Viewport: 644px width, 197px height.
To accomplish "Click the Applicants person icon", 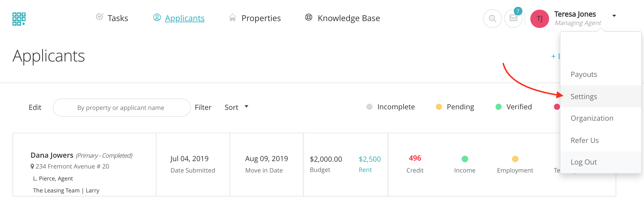I will pyautogui.click(x=157, y=17).
